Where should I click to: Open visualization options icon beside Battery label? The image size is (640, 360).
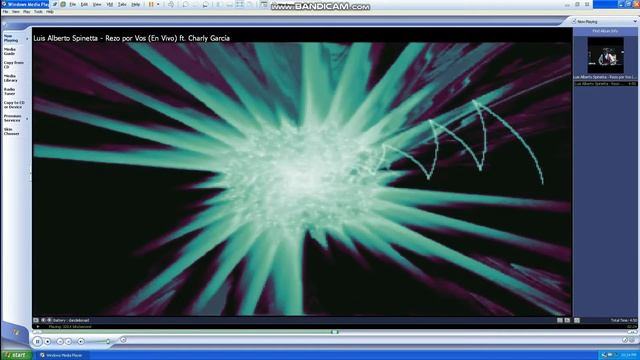(x=36, y=320)
